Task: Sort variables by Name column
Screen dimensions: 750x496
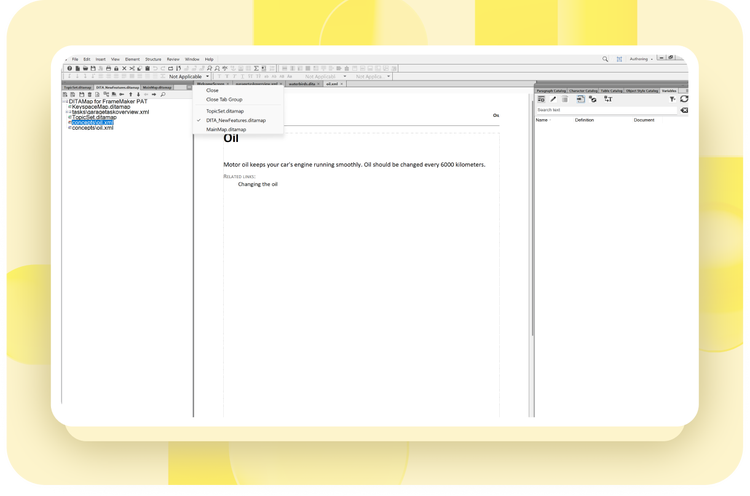Action: [542, 120]
